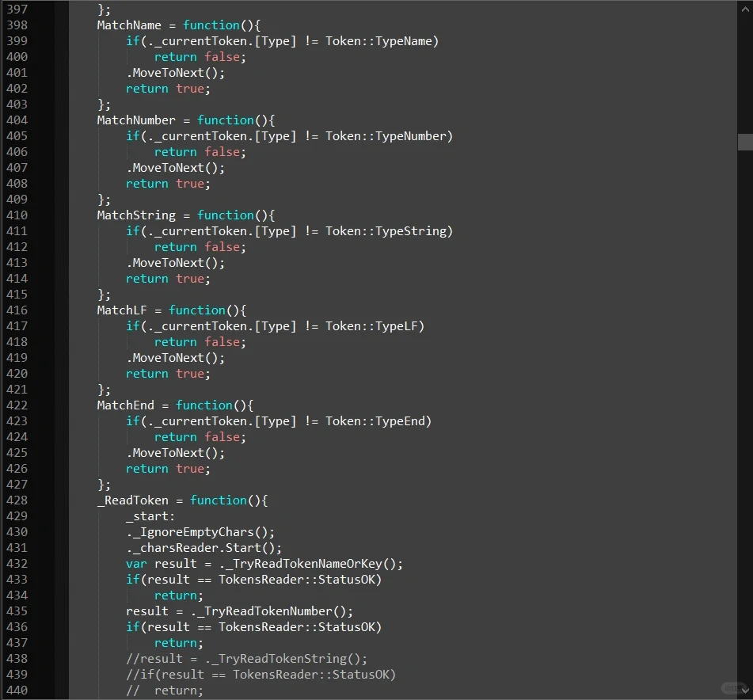
Task: Click 'Token::TypeString' in line 411
Action: click(x=386, y=231)
